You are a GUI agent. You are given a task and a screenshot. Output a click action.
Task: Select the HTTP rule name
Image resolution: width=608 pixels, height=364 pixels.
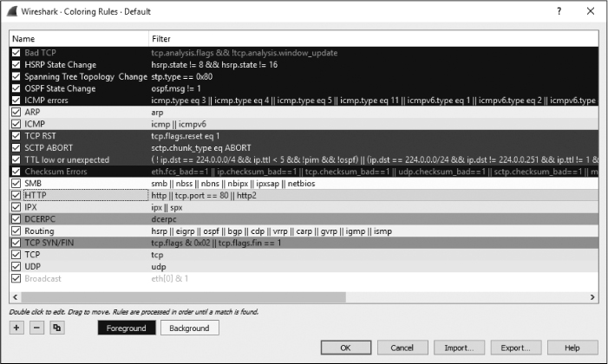click(36, 195)
